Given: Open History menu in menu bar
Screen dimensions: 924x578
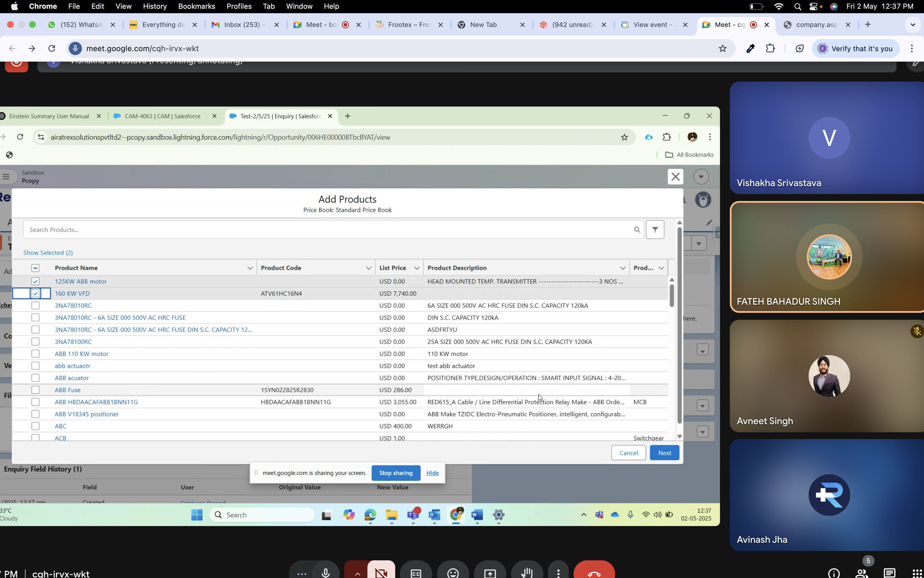Looking at the screenshot, I should point(155,6).
